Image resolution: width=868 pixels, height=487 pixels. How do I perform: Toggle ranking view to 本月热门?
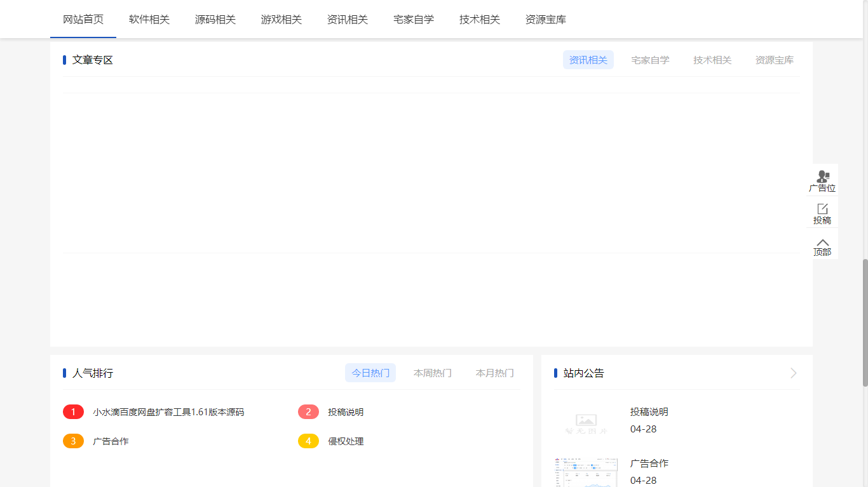[x=494, y=373]
